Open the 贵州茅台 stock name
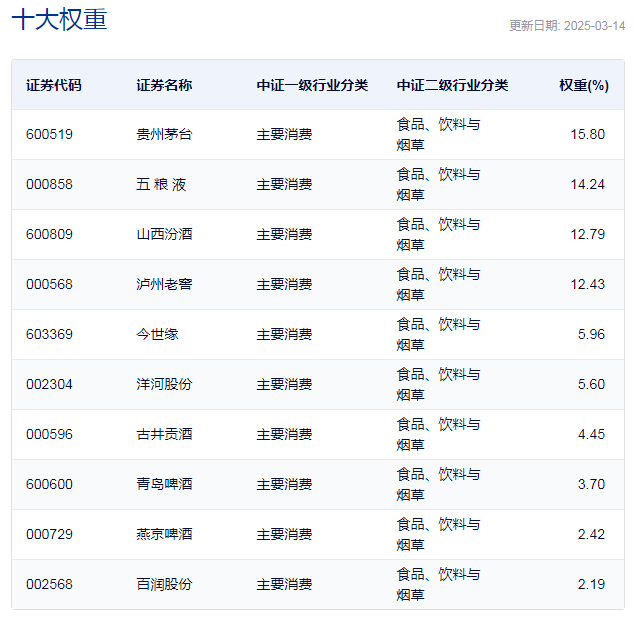 tap(164, 134)
